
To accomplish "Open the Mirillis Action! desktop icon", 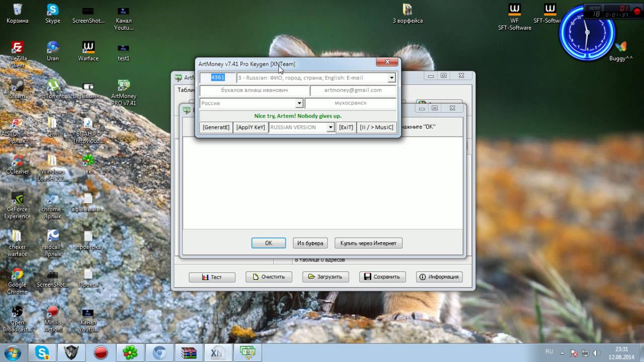I will pyautogui.click(x=53, y=318).
